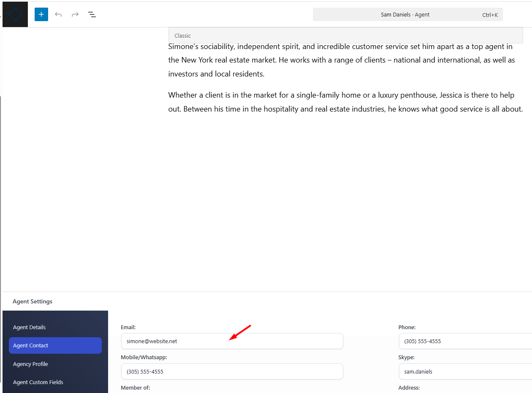532x393 pixels.
Task: Click the Ctrl+K shortcut text
Action: click(490, 15)
